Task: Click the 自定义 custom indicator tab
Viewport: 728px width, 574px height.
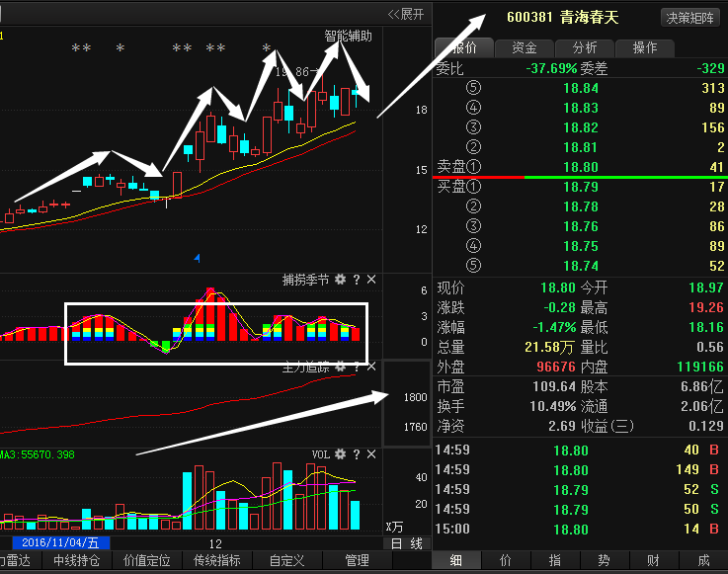Action: tap(286, 561)
